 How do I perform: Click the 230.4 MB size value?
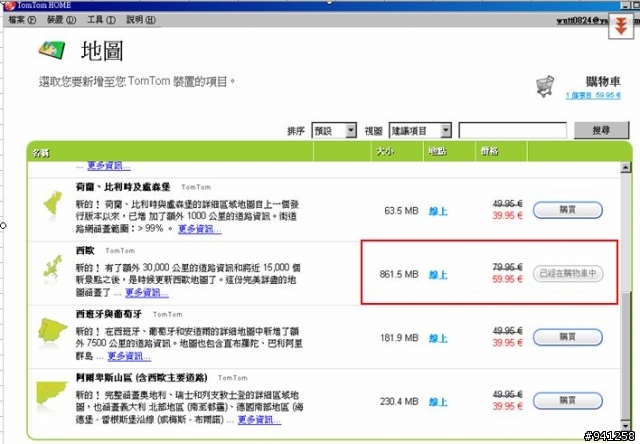(399, 402)
